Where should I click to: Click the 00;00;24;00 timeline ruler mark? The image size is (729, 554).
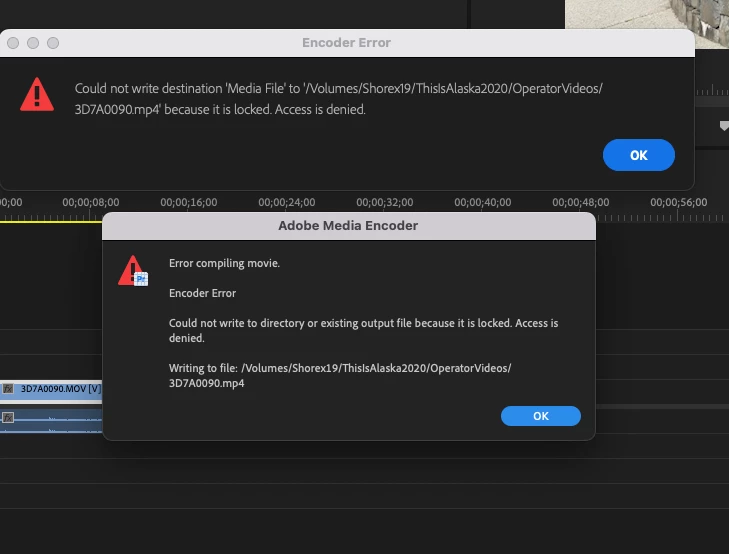pos(287,202)
